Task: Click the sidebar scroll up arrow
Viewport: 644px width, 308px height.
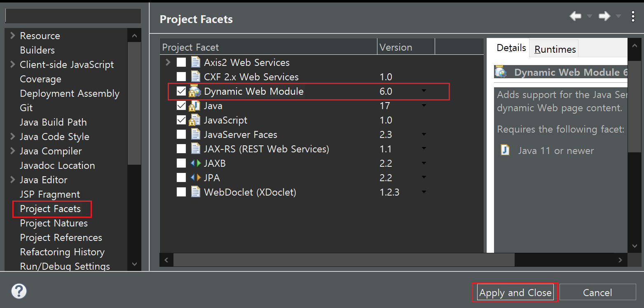Action: pyautogui.click(x=134, y=36)
